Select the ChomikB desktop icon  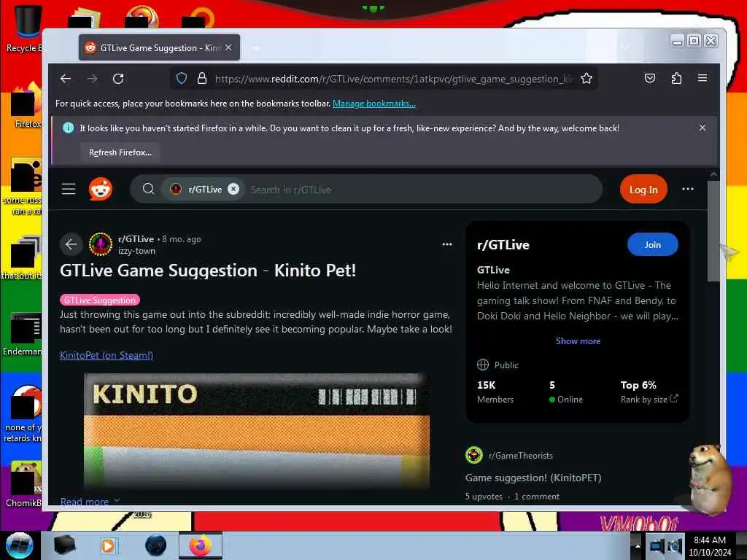click(24, 483)
